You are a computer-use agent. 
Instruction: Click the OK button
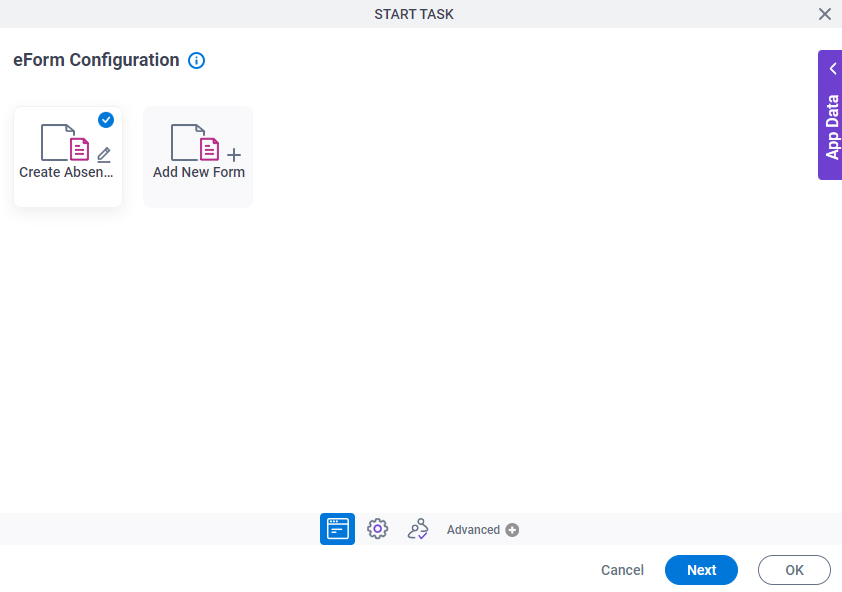[x=794, y=570]
